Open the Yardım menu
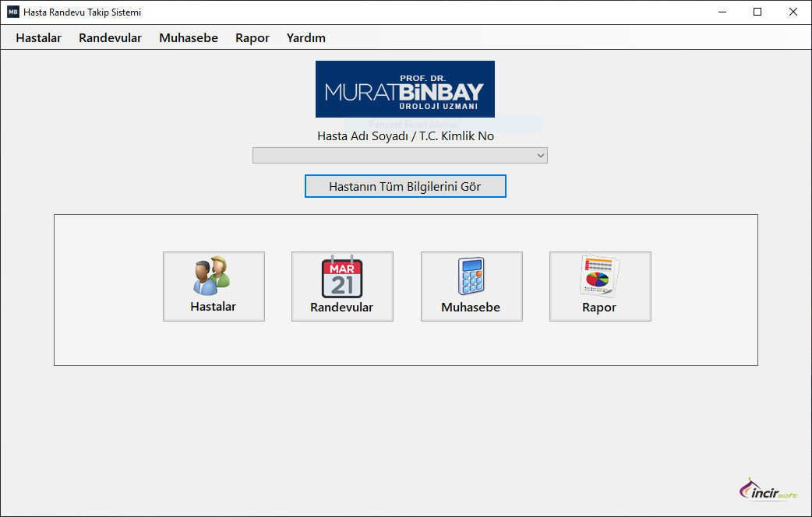 coord(306,38)
